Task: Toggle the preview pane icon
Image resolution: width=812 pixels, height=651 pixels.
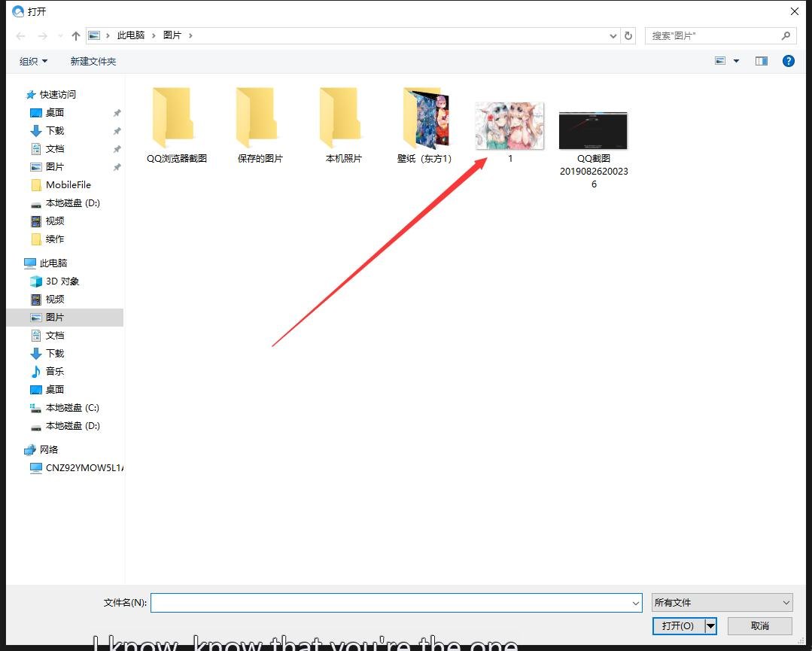Action: pyautogui.click(x=762, y=61)
